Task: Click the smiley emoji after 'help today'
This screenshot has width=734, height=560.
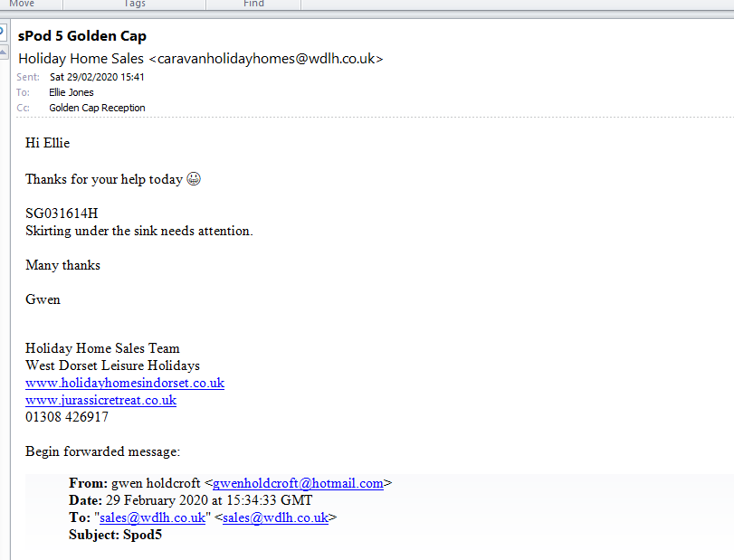Action: [x=194, y=179]
